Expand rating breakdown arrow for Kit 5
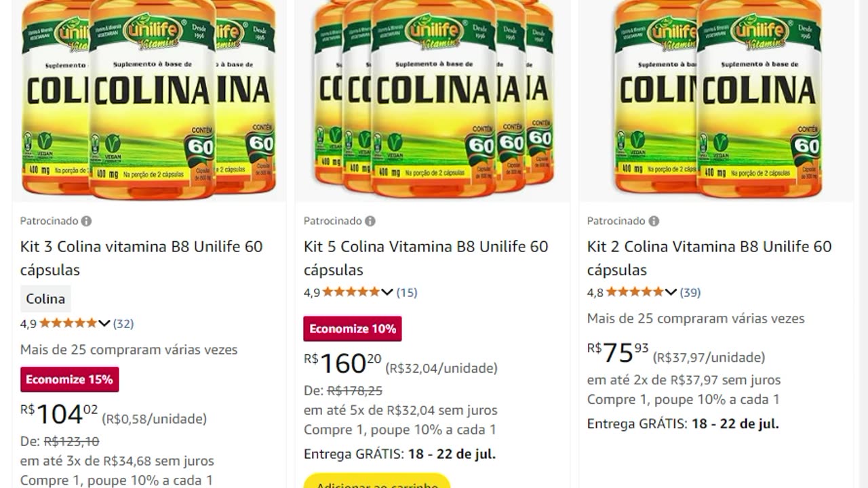868x488 pixels. click(x=387, y=292)
